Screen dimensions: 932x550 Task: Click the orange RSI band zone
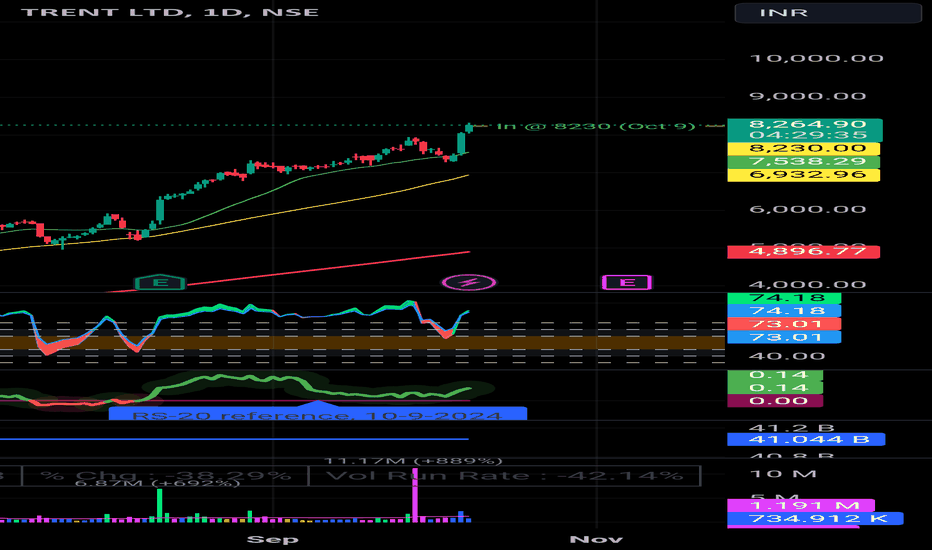(x=363, y=342)
